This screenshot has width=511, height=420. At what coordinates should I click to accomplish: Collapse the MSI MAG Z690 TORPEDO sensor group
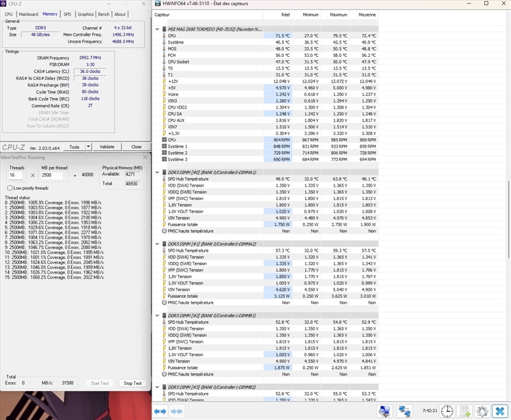coord(157,29)
